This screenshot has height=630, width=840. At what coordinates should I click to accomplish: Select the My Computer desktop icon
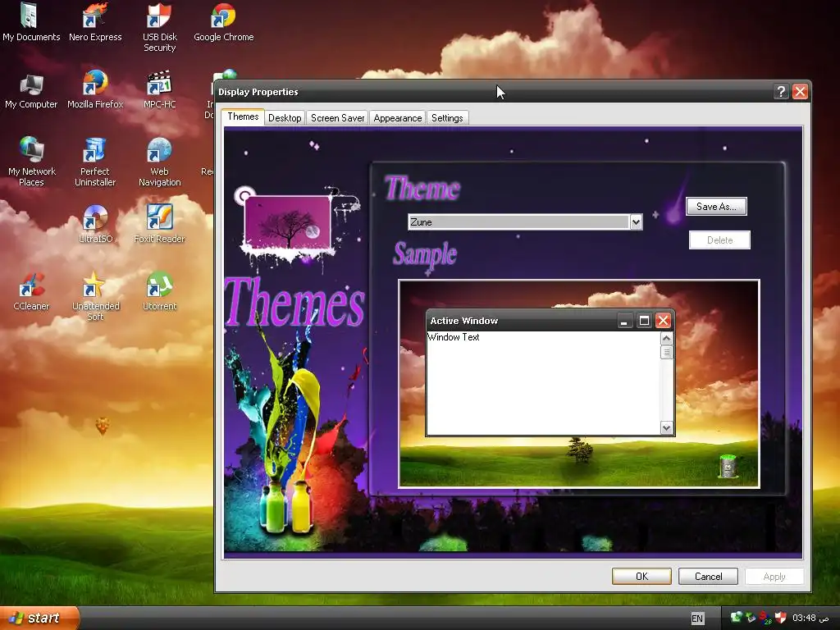point(31,90)
